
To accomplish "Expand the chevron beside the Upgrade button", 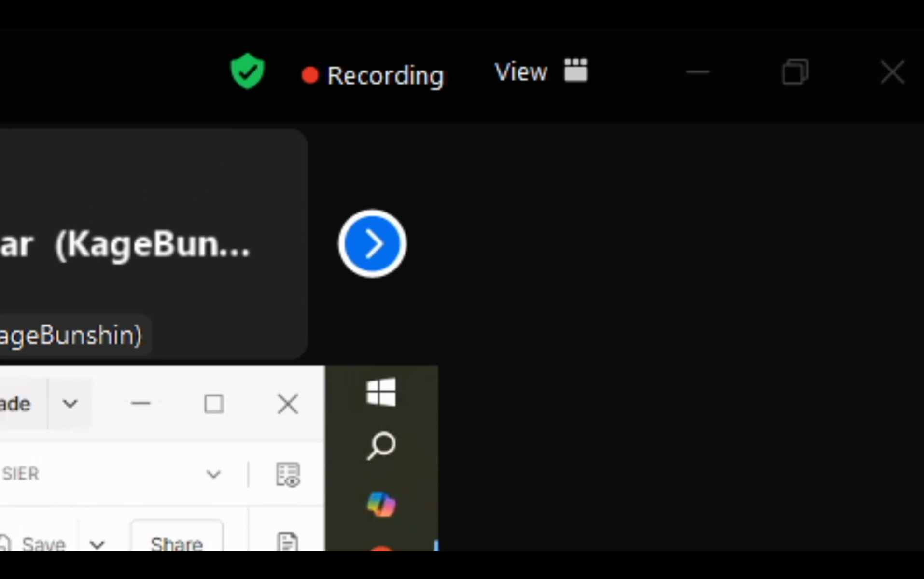I will pos(70,404).
